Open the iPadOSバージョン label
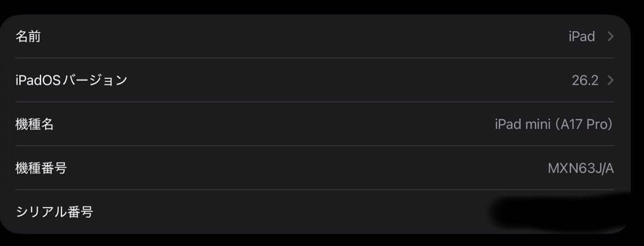 coord(71,80)
